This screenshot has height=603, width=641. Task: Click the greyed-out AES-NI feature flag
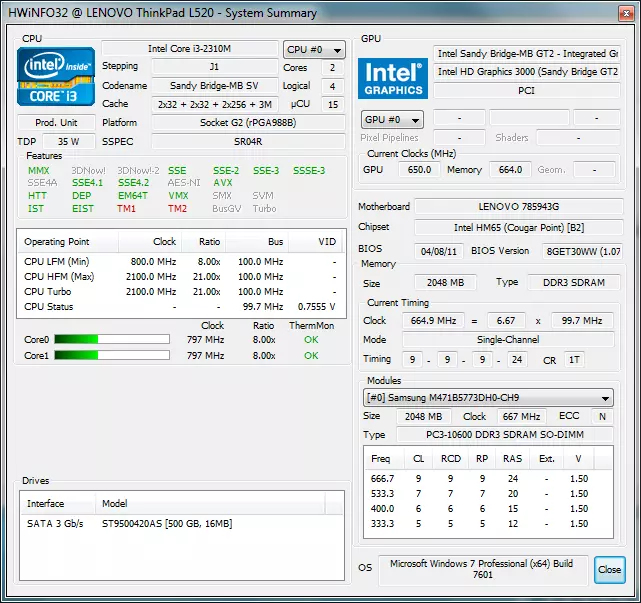tap(184, 183)
